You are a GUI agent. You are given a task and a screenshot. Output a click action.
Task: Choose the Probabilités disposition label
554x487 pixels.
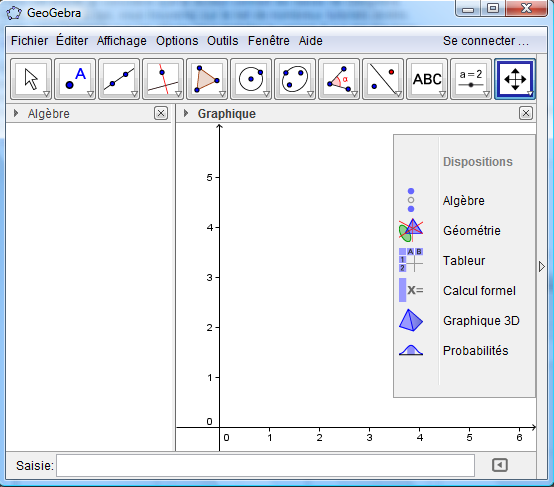tap(476, 351)
